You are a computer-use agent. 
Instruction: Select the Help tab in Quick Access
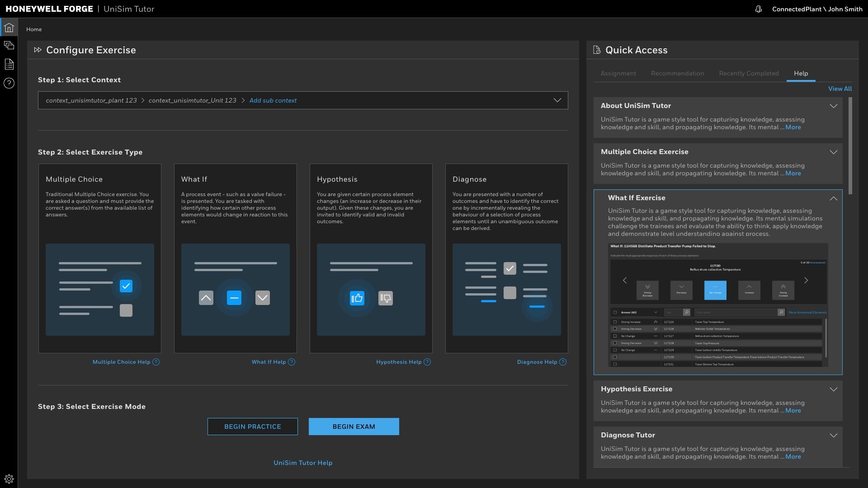click(801, 73)
